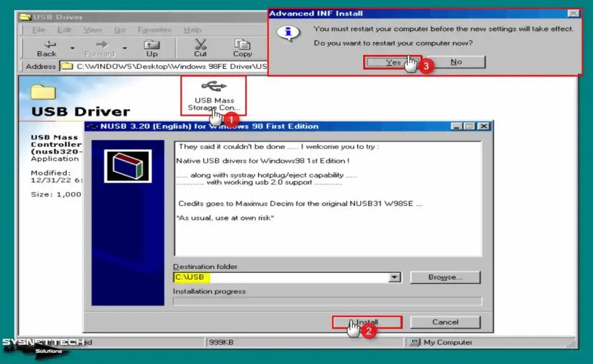
Task: Click the 'USB Mass Controller' details heading
Action: click(x=56, y=145)
